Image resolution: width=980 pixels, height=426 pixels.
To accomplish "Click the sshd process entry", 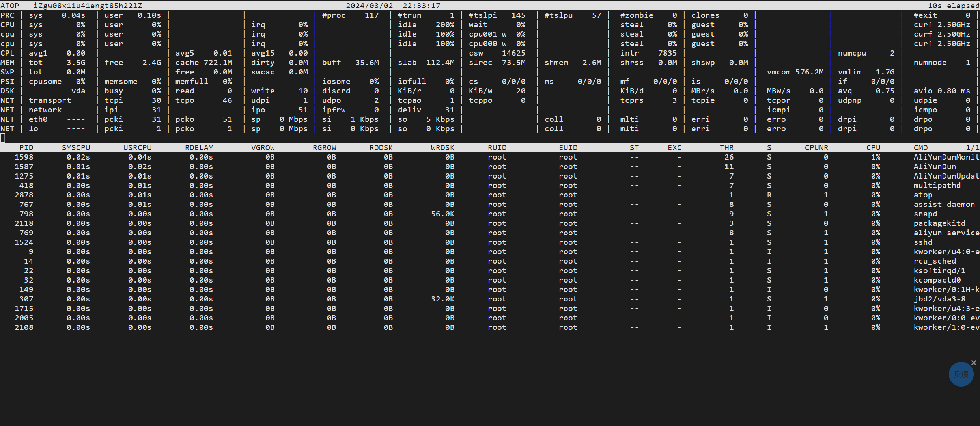I will click(x=923, y=242).
